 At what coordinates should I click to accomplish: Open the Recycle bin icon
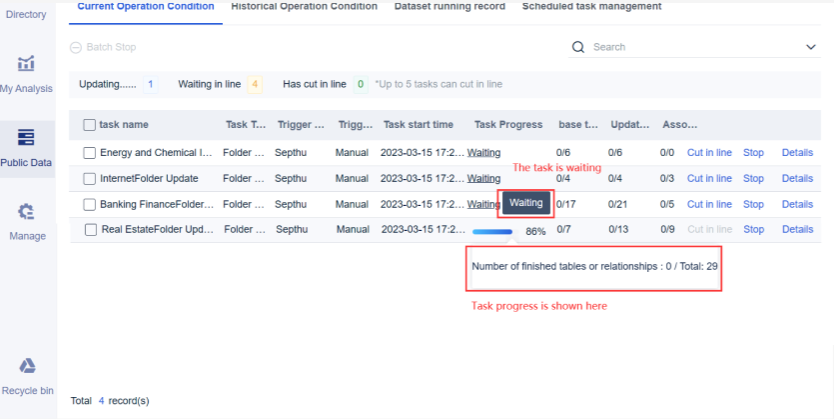coord(27,366)
